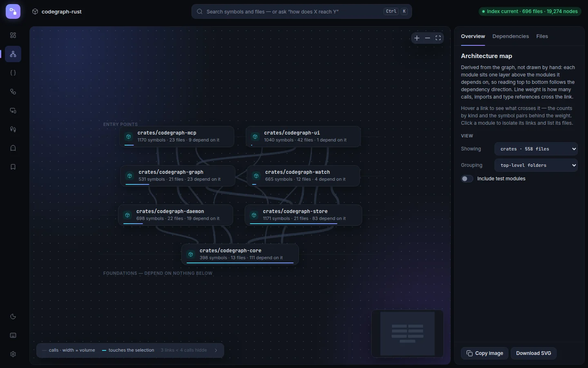Switch to the Dependencies tab
The width and height of the screenshot is (588, 368).
tap(510, 36)
